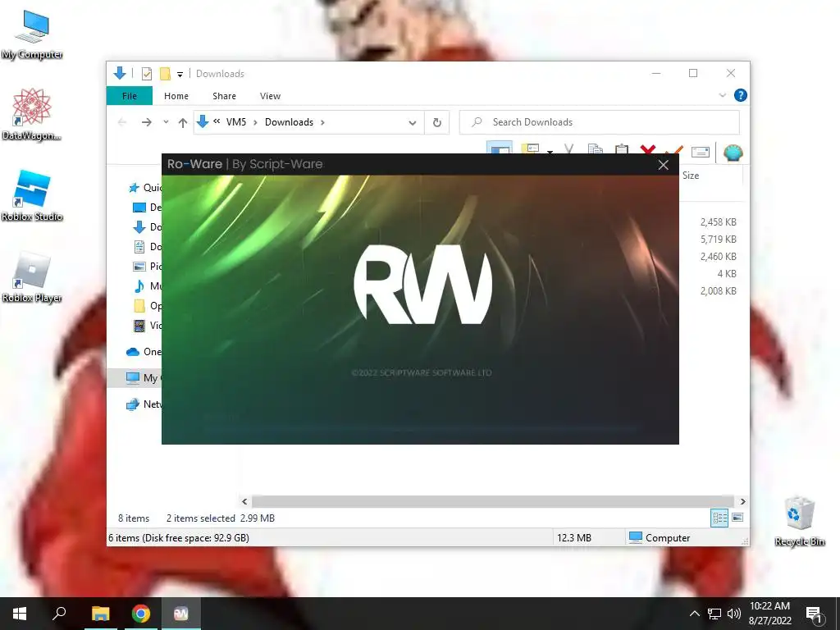Click the File Explorer taskbar icon

click(100, 614)
